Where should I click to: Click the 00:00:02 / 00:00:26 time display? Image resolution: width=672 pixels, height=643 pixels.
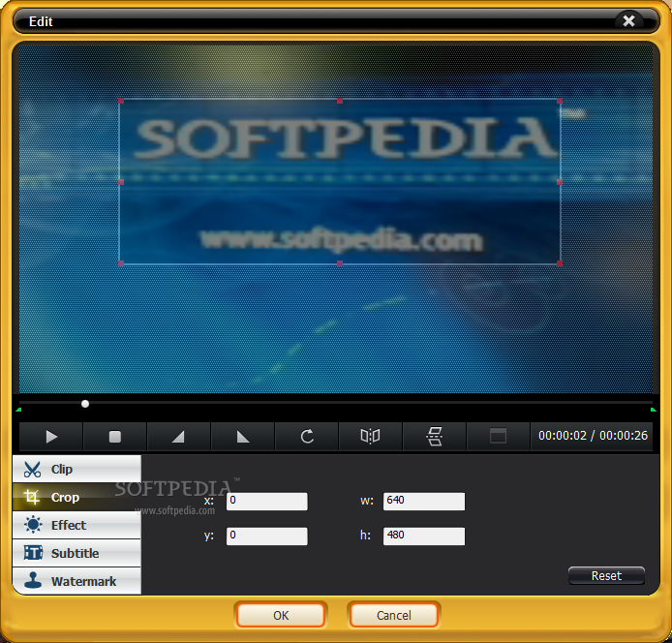593,436
